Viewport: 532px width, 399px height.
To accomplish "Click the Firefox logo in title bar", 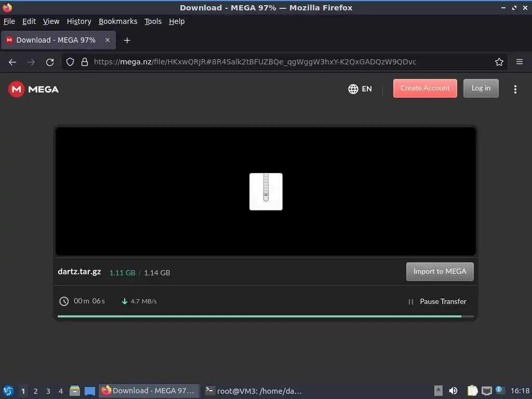I will (x=7, y=7).
